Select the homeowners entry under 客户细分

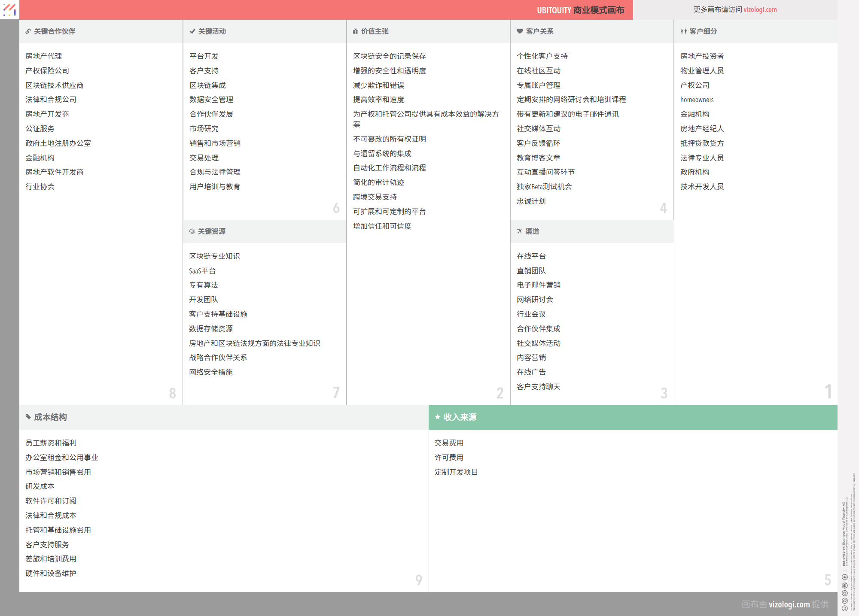click(697, 99)
